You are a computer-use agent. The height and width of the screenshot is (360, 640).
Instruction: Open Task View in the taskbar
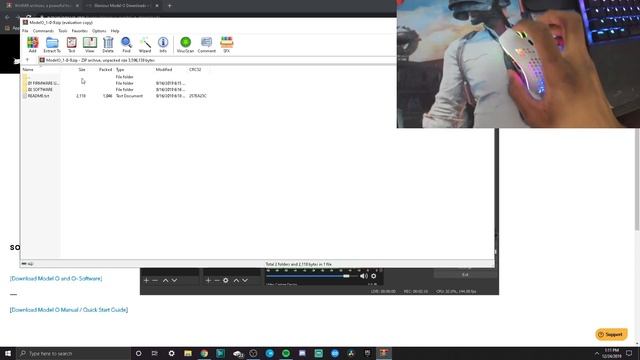[155, 353]
